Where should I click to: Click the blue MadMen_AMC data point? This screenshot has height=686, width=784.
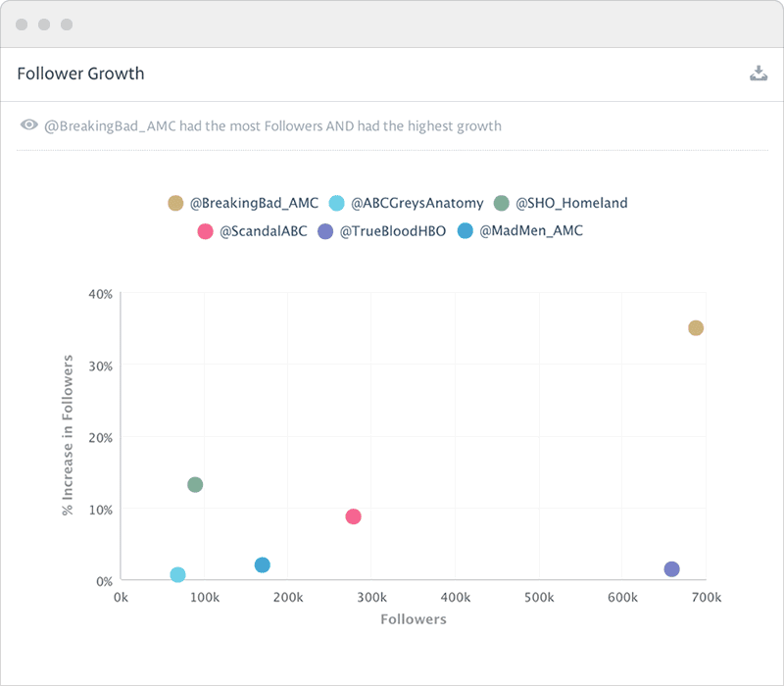coord(262,565)
